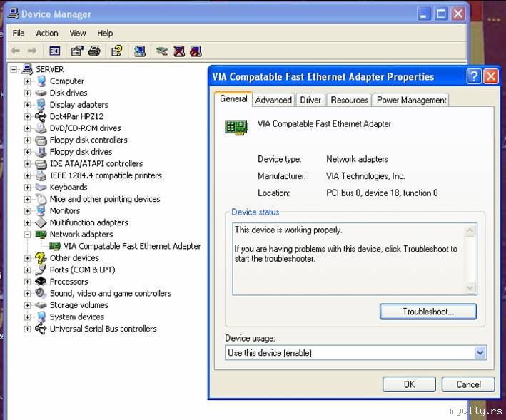Expand the Storage volumes node

(x=27, y=305)
